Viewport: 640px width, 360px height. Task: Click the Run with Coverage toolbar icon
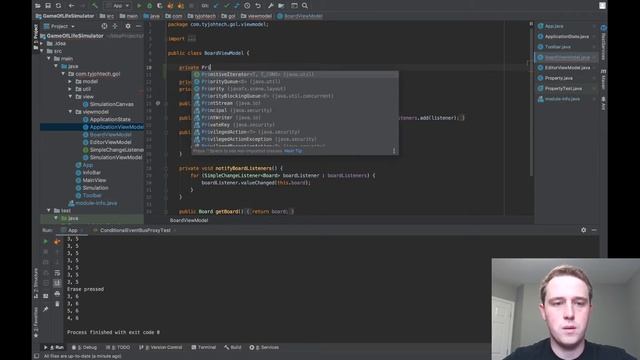[x=160, y=6]
